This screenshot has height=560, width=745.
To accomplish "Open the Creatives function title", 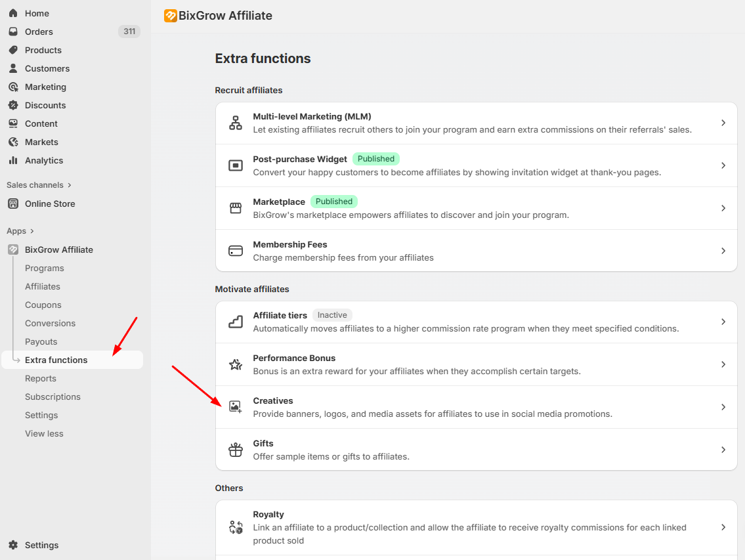I will click(x=273, y=400).
